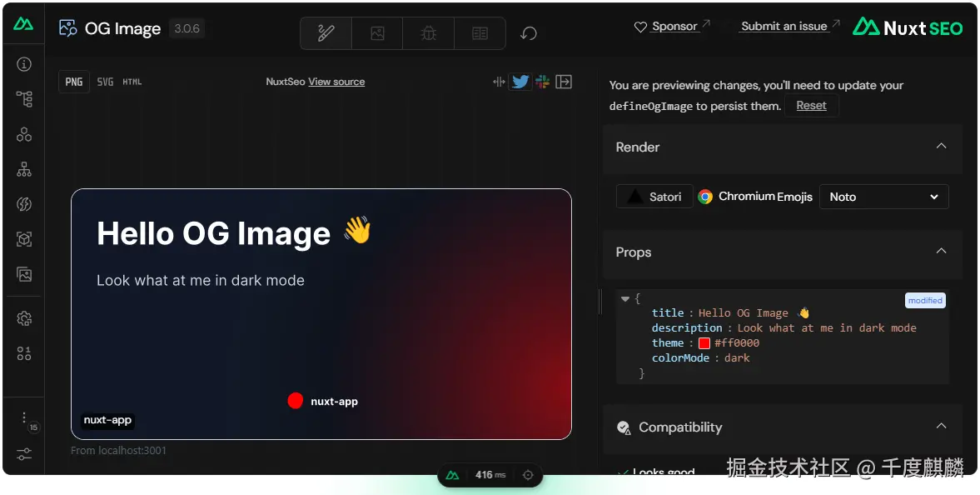Select the Slack preview icon
The image size is (980, 495).
point(541,81)
